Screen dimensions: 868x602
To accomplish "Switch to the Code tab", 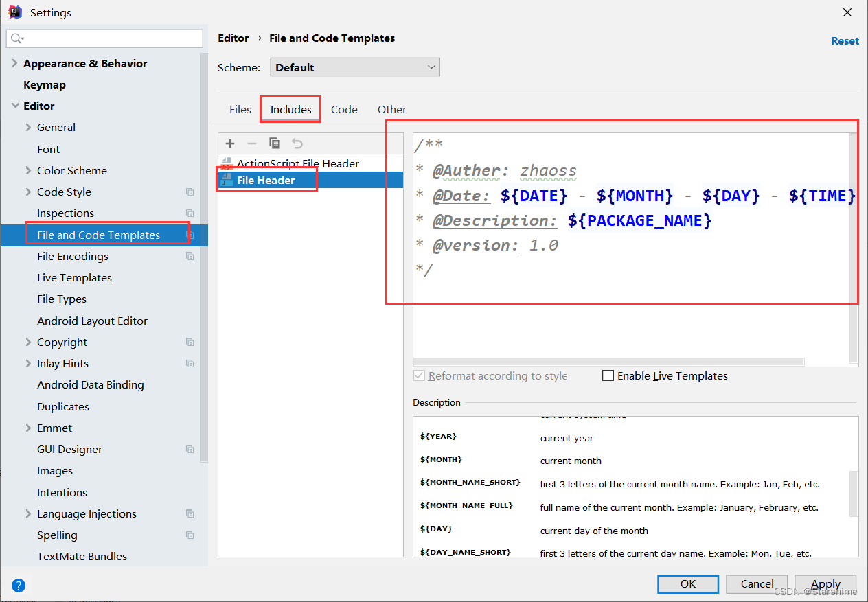I will 344,109.
